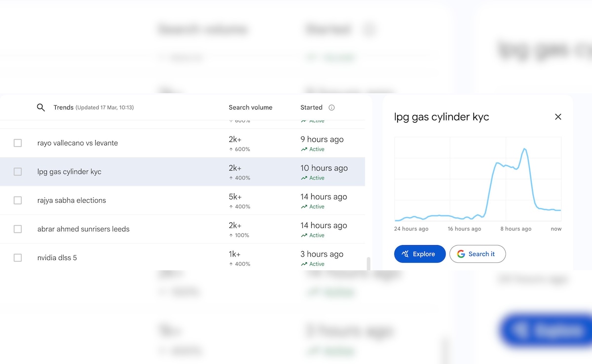
Task: Click the Active trend icon for nvidia dlss 5
Action: [304, 264]
